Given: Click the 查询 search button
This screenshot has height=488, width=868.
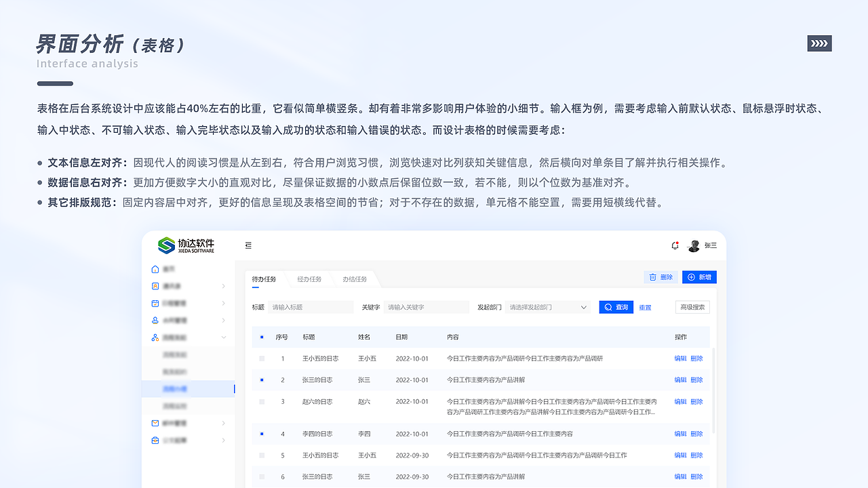Looking at the screenshot, I should pyautogui.click(x=616, y=307).
